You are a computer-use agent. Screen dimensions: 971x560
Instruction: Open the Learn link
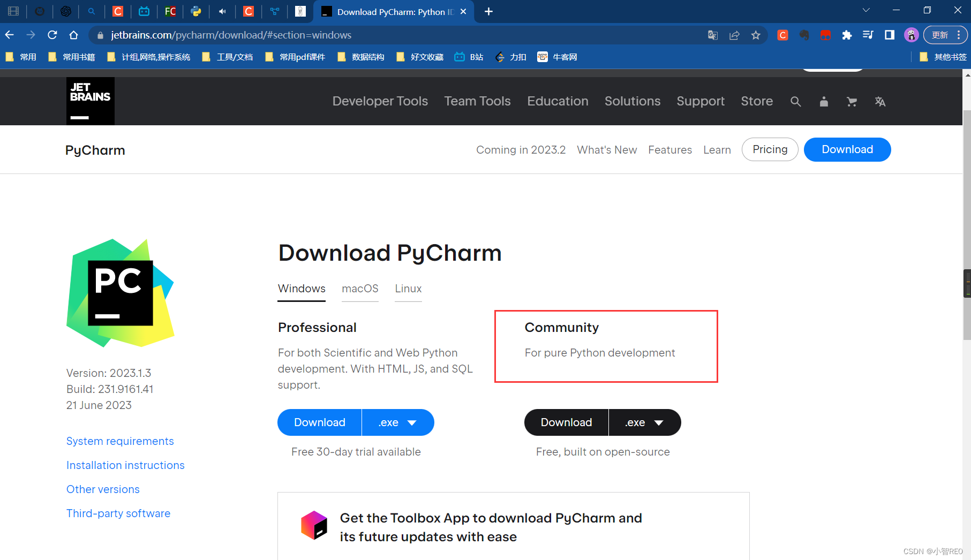pos(717,150)
